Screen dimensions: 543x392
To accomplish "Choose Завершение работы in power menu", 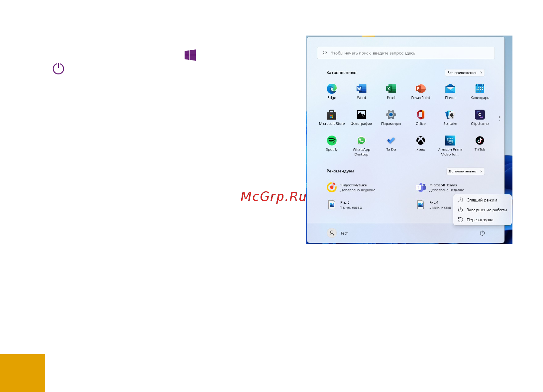I will (x=482, y=210).
